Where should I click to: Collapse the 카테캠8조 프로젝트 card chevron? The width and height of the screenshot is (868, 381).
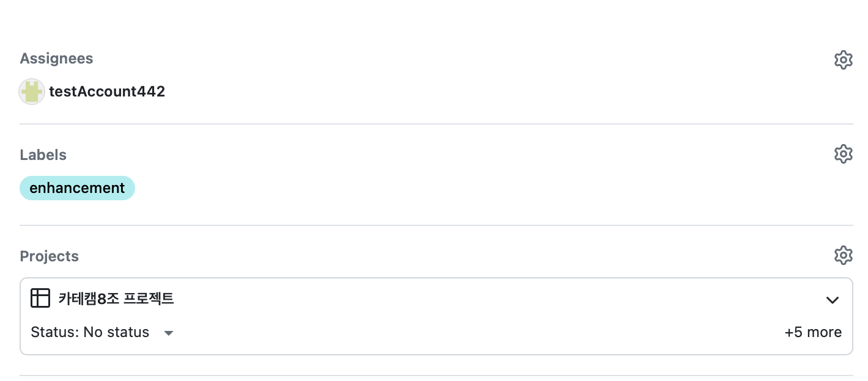[x=832, y=300]
